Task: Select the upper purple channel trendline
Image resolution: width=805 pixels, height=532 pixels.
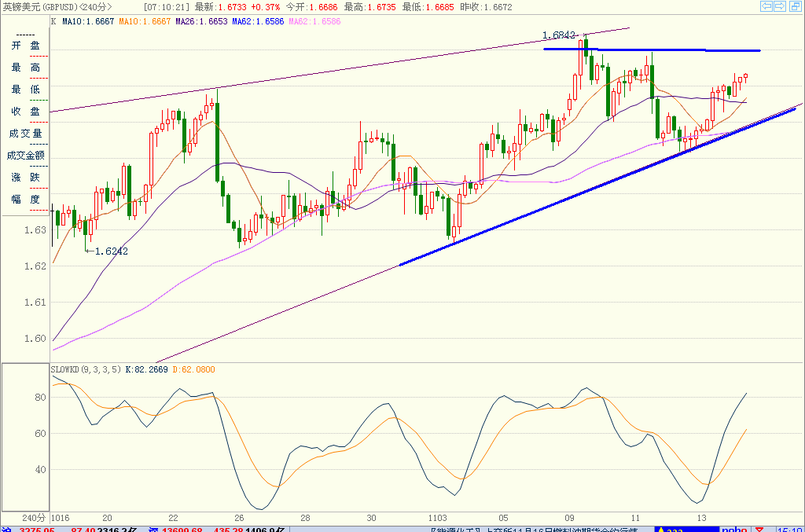Action: point(340,70)
